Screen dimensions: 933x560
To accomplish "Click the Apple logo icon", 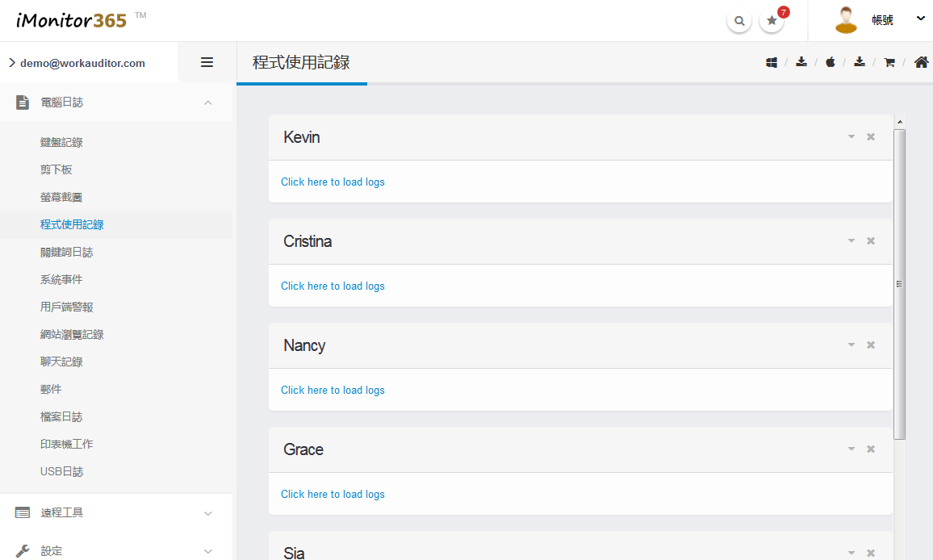I will click(x=830, y=62).
